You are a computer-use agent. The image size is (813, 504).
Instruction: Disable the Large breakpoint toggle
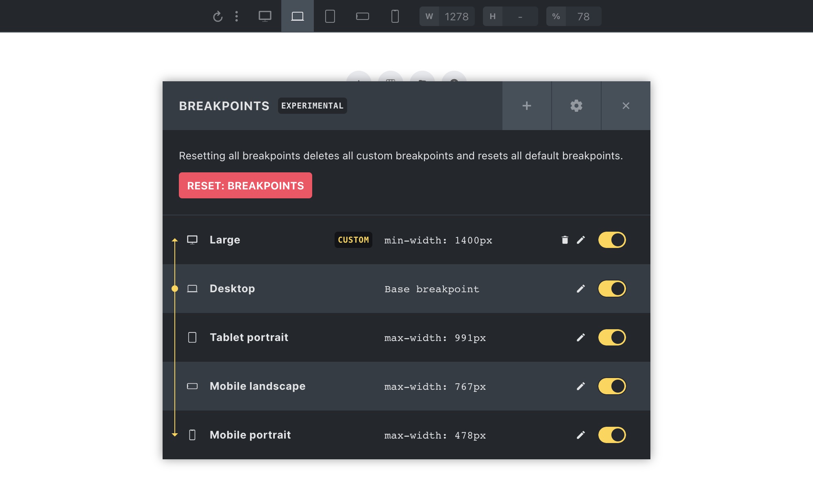tap(612, 240)
